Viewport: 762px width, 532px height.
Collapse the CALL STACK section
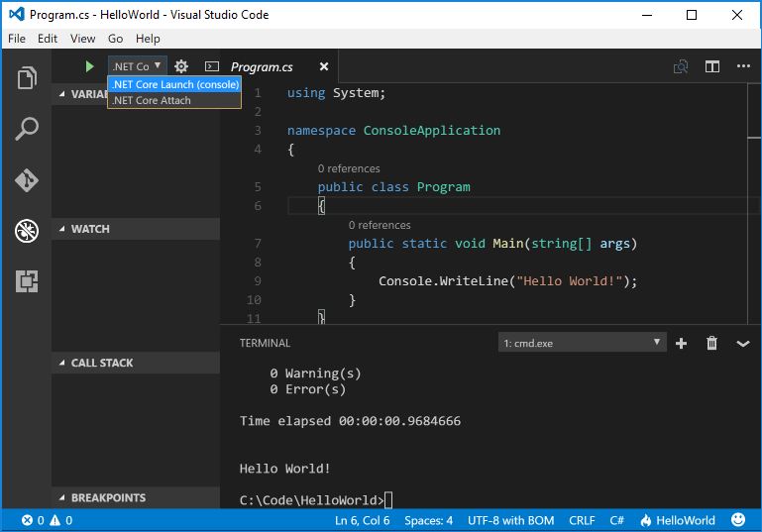click(136, 363)
